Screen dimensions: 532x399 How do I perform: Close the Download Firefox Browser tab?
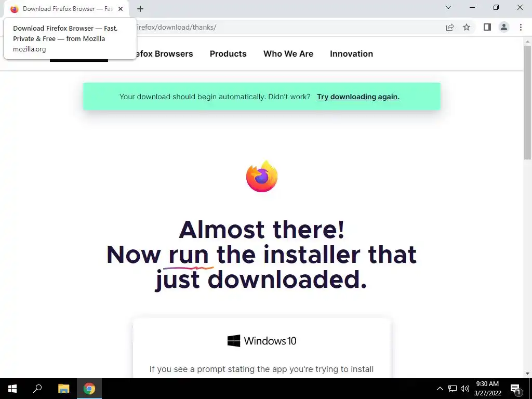(x=121, y=9)
